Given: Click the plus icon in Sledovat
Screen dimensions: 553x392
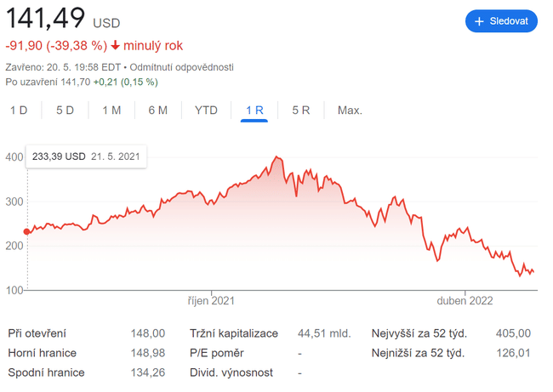Looking at the screenshot, I should (x=479, y=21).
